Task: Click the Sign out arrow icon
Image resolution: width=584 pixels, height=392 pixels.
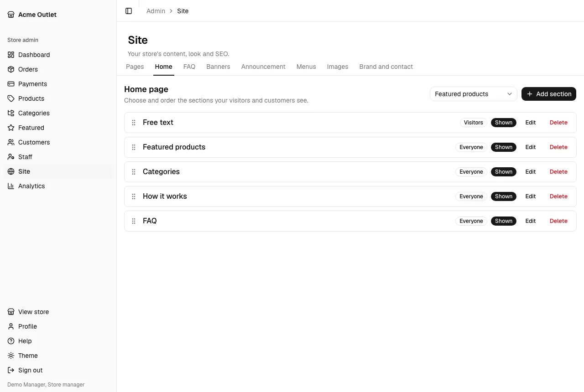Action: tap(11, 370)
